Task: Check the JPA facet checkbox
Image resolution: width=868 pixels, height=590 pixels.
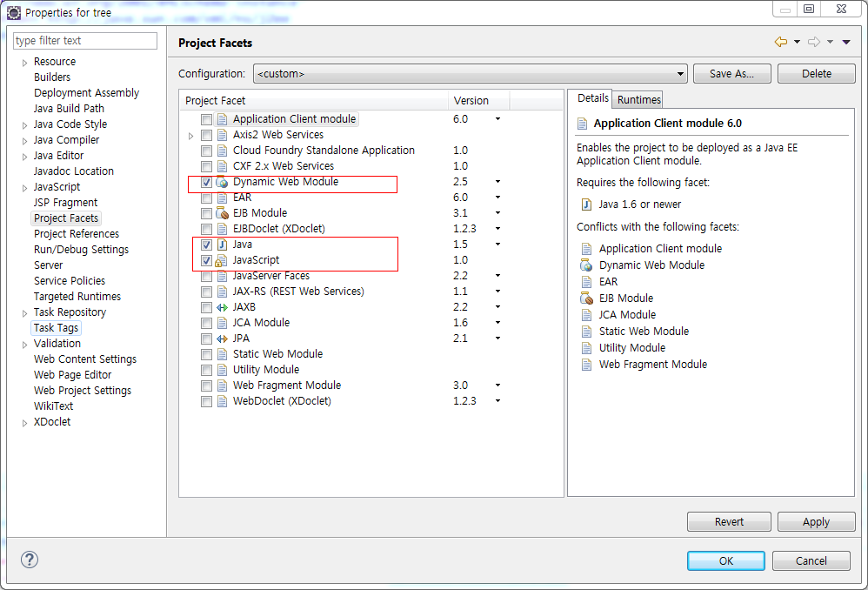Action: pyautogui.click(x=206, y=339)
